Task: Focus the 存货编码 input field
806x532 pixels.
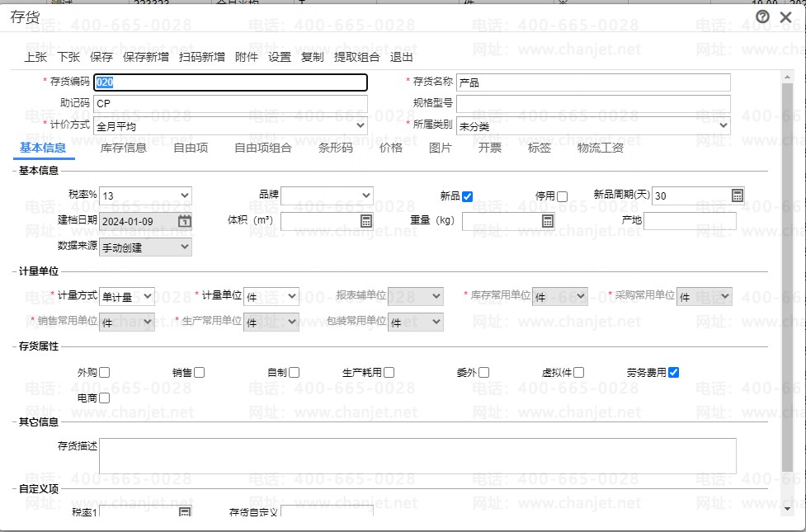Action: click(230, 82)
